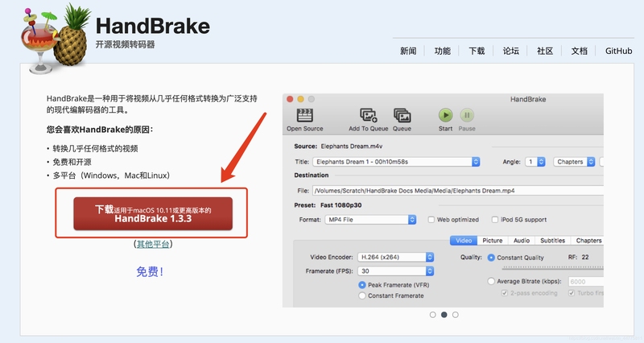Click the HandBrake title heading
This screenshot has height=343, width=644.
[153, 26]
